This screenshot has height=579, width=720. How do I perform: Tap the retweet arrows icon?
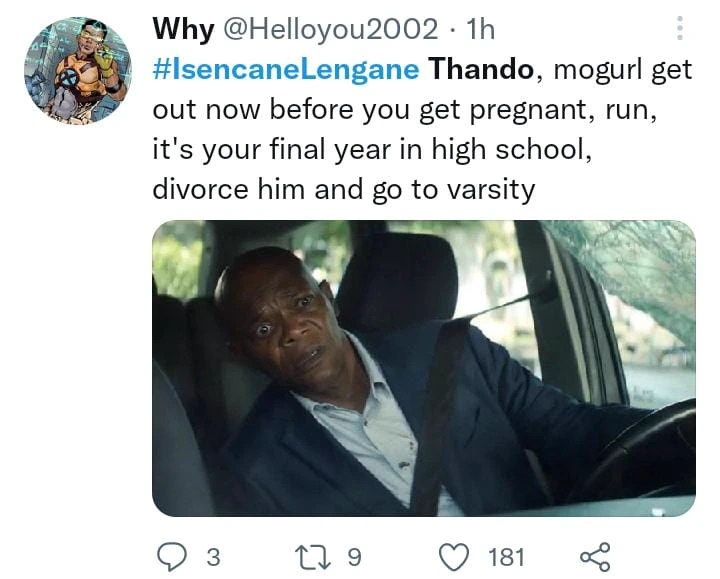click(313, 557)
